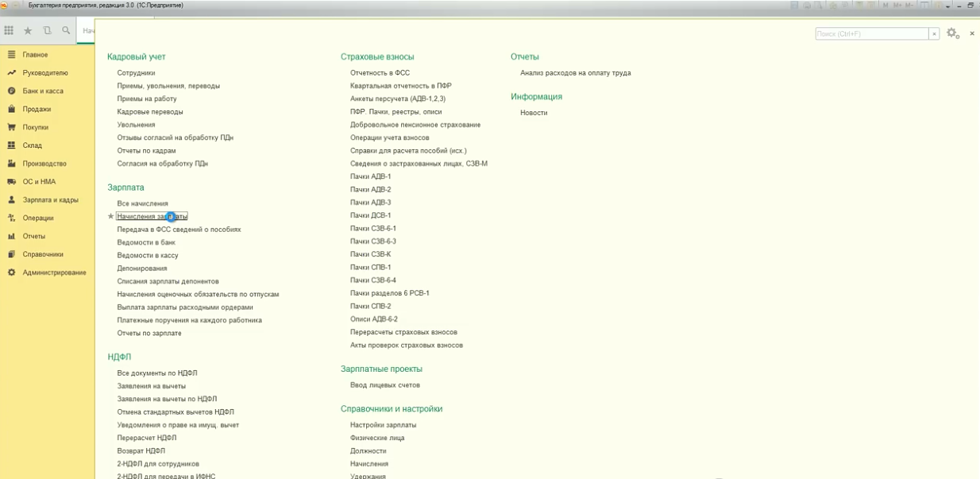Click the Страховые взносы group heading
This screenshot has height=479, width=980.
[377, 57]
